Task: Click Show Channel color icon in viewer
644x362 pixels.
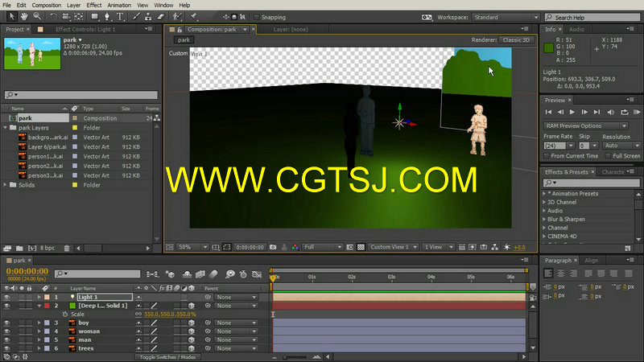Action: click(295, 247)
